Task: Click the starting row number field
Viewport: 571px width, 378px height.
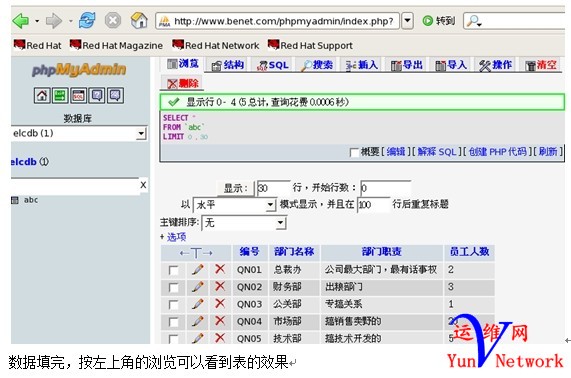Action: 385,188
